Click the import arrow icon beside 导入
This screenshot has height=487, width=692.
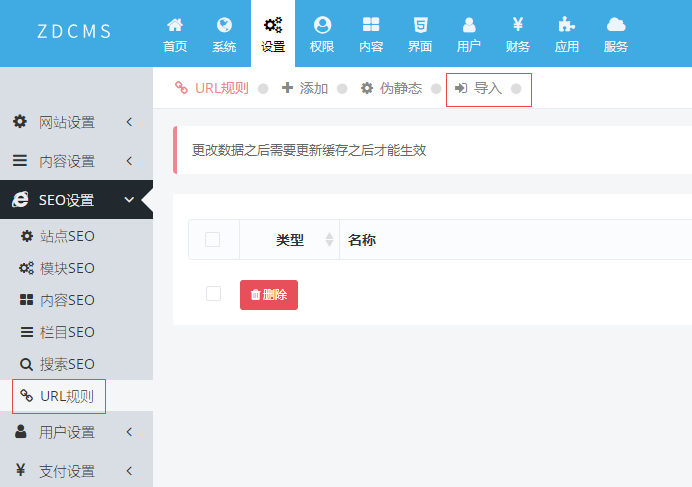click(461, 88)
